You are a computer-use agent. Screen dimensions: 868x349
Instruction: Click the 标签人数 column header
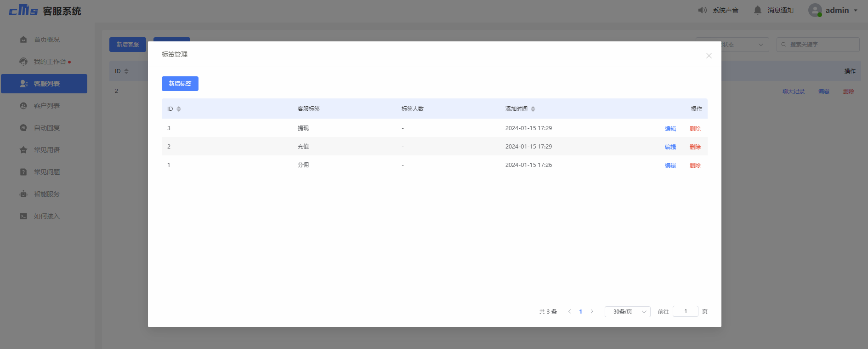[x=413, y=109]
